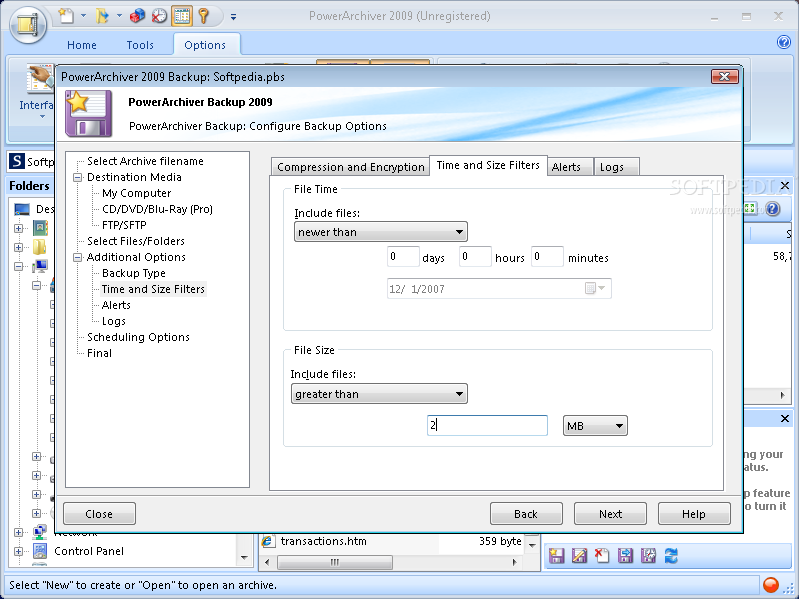The width and height of the screenshot is (799, 599).
Task: Switch to the Home ribbon tab
Action: [x=82, y=45]
